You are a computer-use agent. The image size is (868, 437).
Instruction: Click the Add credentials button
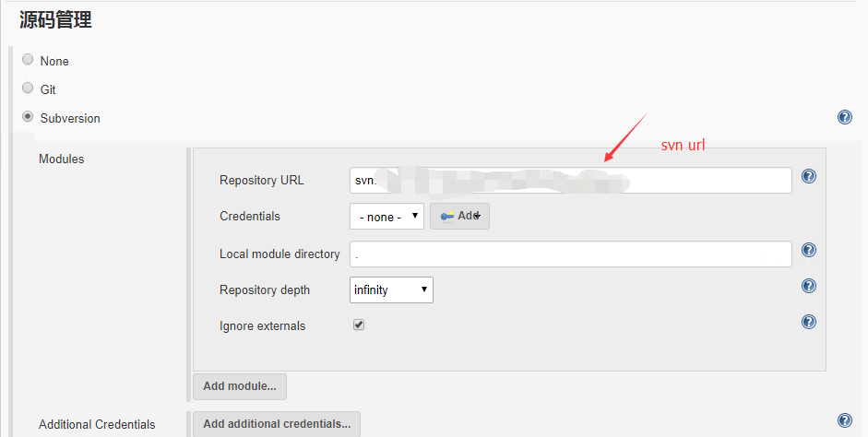(459, 217)
